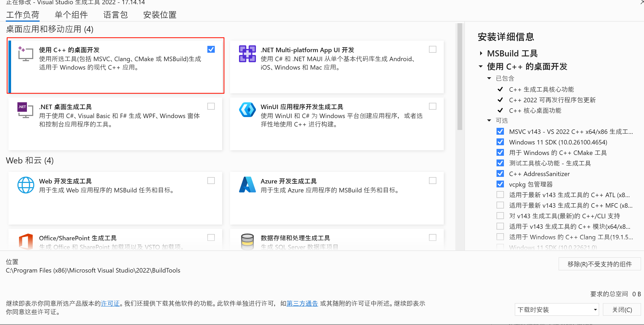The width and height of the screenshot is (644, 325).
Task: Click the 许可证 link
Action: [x=110, y=303]
